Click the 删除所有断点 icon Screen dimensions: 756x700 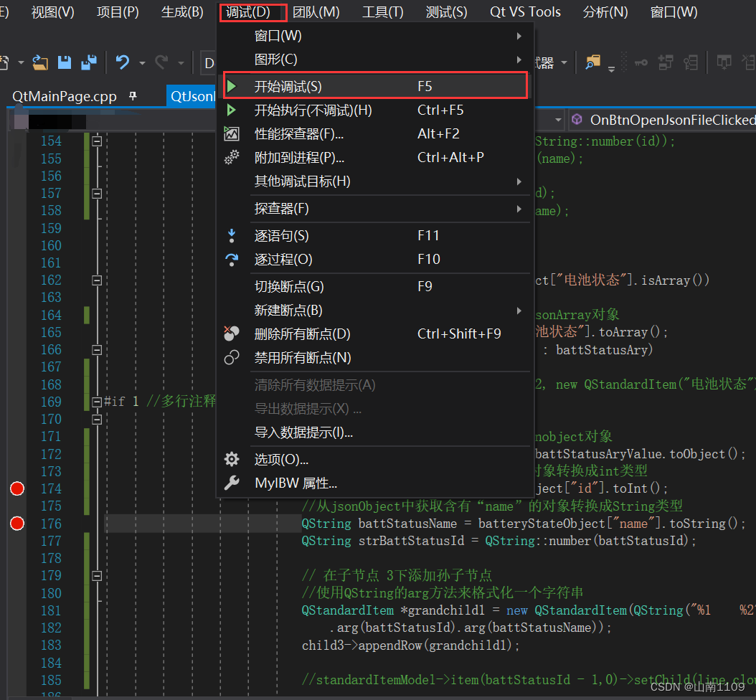(x=232, y=333)
